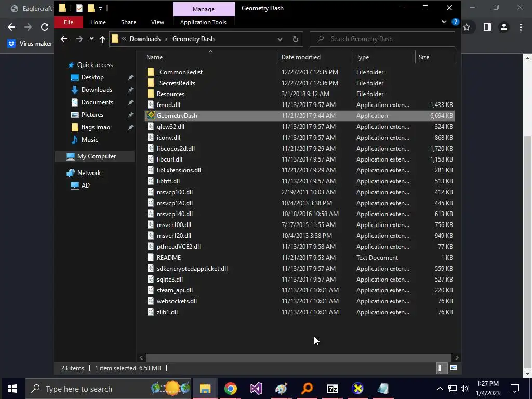532x399 pixels.
Task: Switch to large icons view layout
Action: tap(454, 368)
